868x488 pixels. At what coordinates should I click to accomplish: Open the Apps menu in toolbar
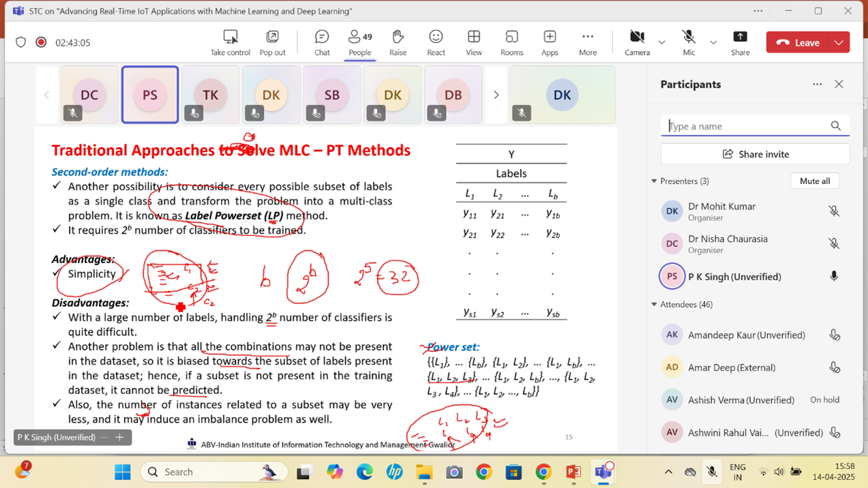[550, 42]
